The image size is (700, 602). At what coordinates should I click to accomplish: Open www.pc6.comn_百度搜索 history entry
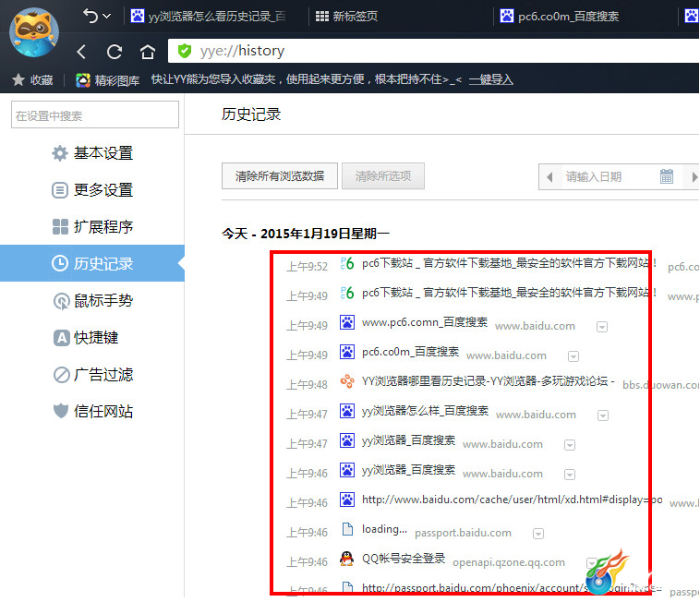tap(425, 322)
